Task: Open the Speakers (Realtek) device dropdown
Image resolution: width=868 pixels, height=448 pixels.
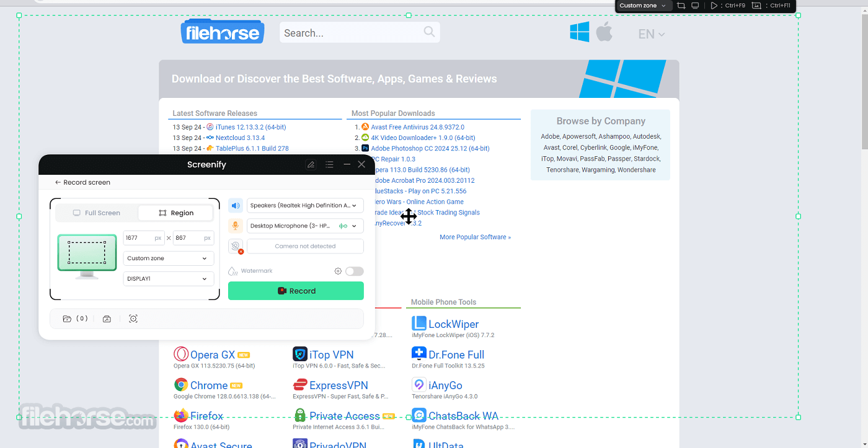Action: [305, 206]
